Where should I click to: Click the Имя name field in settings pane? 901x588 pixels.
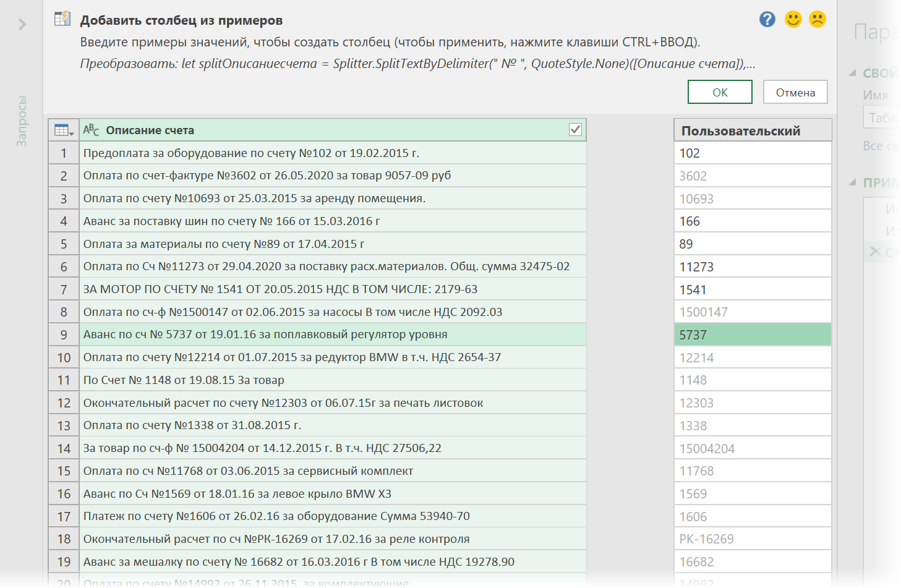click(x=881, y=117)
